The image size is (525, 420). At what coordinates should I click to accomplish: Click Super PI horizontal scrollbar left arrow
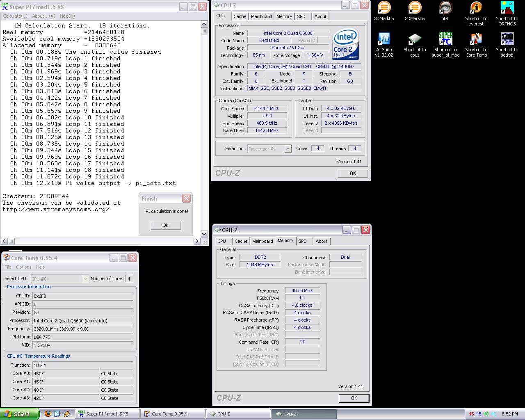tap(4, 242)
